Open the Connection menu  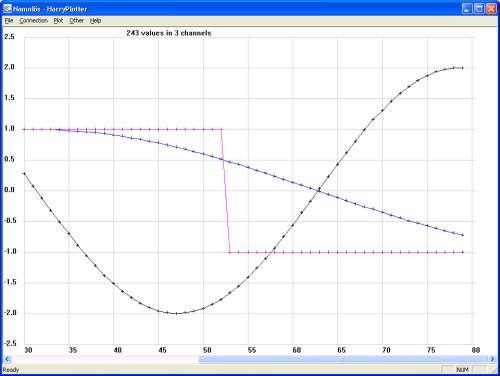(x=33, y=21)
